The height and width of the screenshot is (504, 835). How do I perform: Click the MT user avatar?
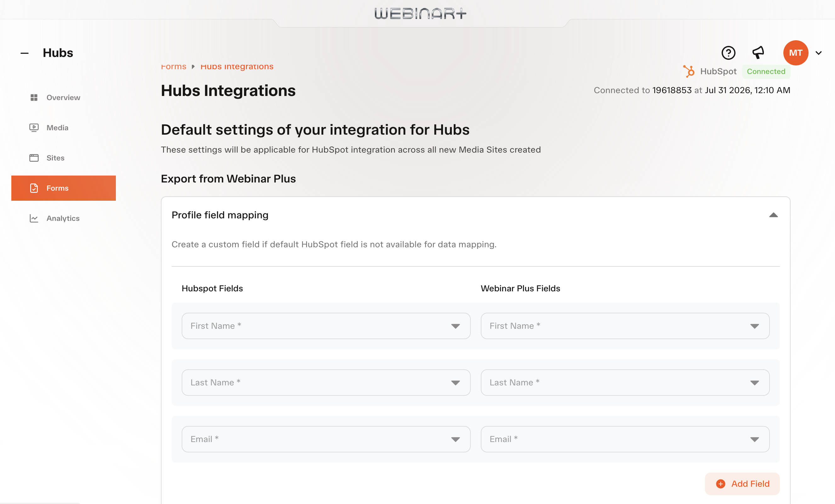point(796,53)
